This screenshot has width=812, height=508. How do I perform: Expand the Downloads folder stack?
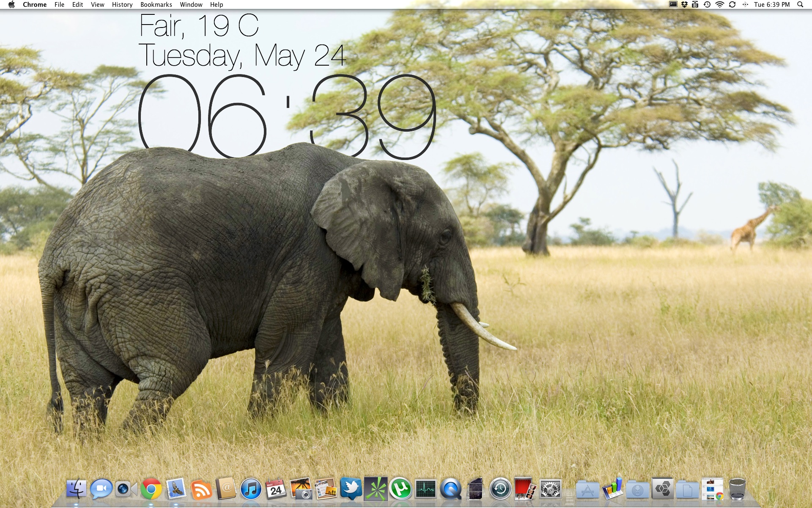[x=637, y=490]
